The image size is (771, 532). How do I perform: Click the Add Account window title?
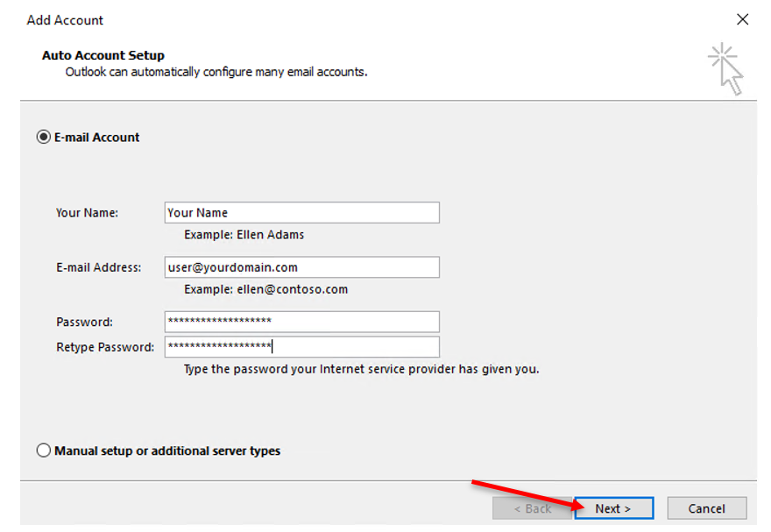click(x=65, y=20)
